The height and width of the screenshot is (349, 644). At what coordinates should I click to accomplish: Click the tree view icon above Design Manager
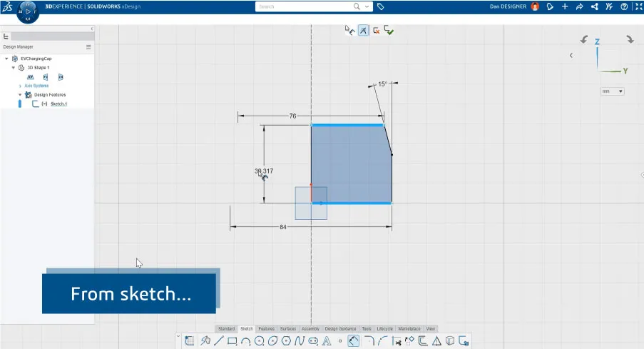click(x=6, y=36)
